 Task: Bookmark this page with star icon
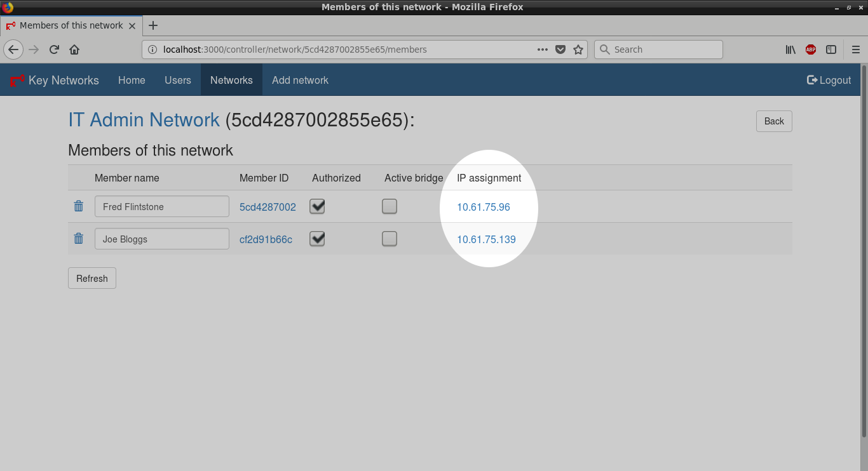(x=578, y=50)
